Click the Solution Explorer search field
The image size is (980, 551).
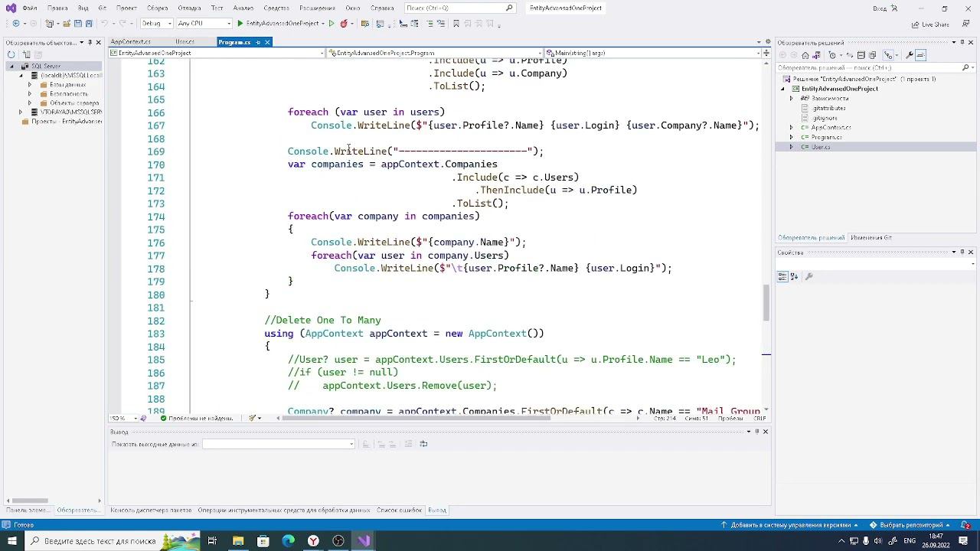(875, 67)
